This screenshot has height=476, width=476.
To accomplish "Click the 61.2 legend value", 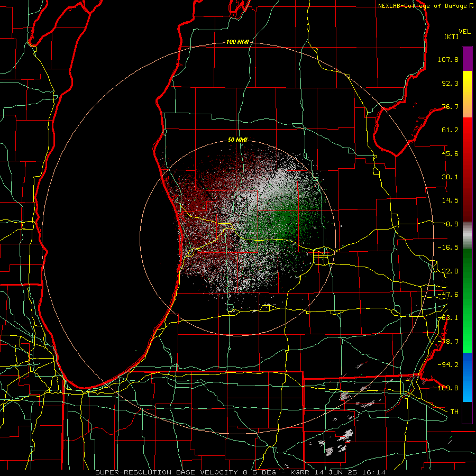I will (450, 130).
